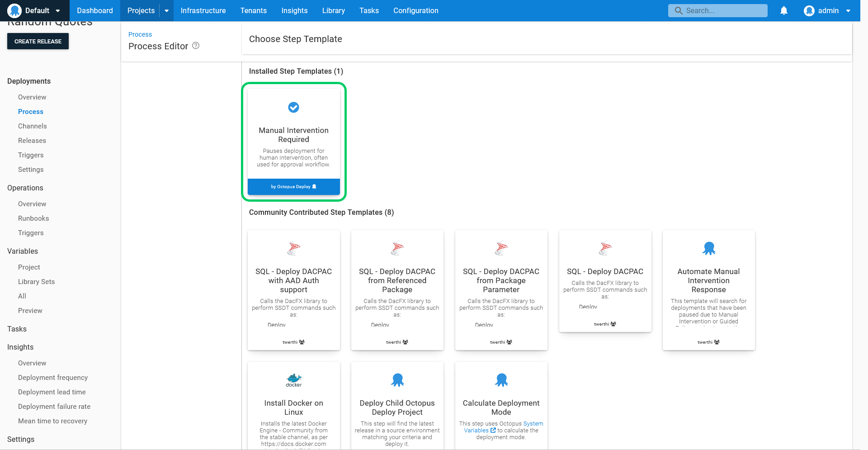
Task: Open the bottom Settings sidebar item
Action: point(21,439)
